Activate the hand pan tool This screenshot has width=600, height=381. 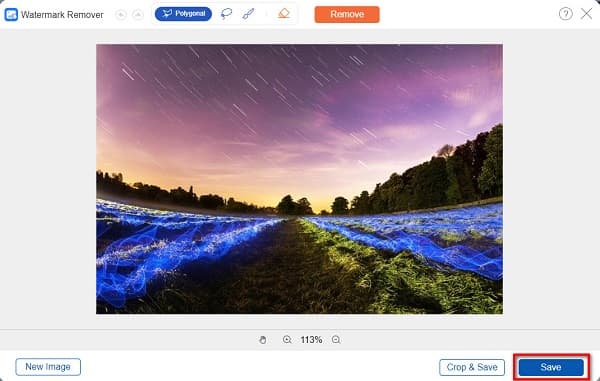coord(262,340)
